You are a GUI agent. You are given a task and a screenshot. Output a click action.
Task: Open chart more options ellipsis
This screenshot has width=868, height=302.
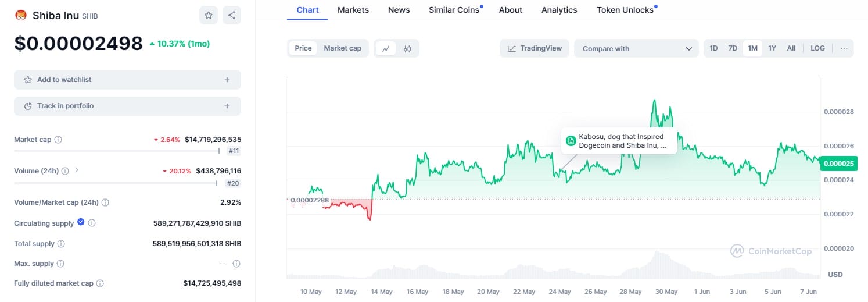[x=844, y=48]
